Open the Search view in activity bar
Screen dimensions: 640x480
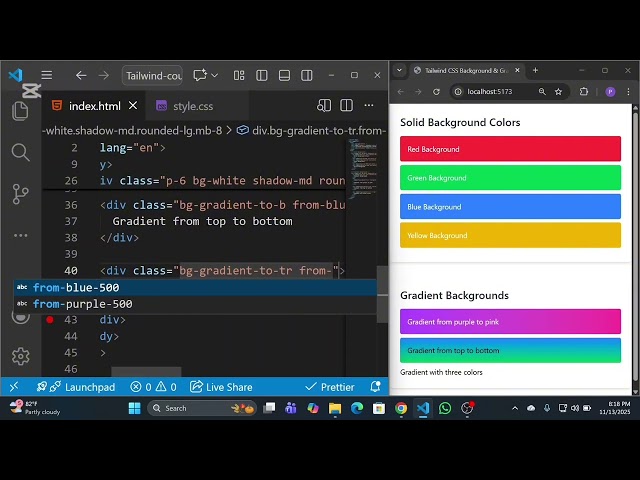20,152
